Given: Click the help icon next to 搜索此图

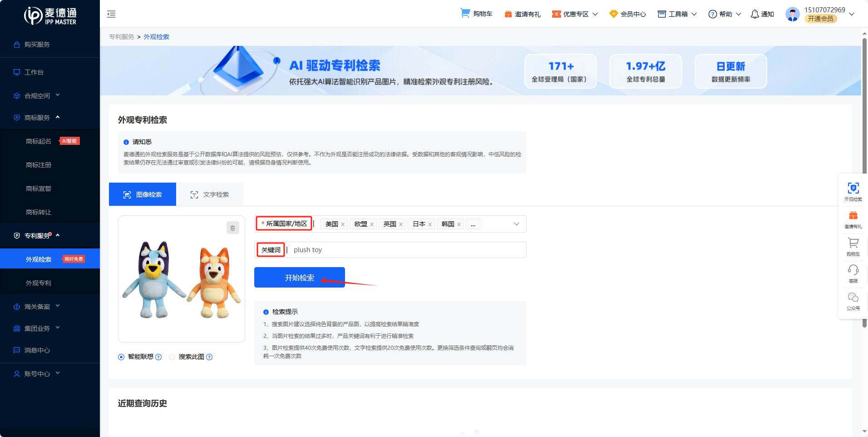Looking at the screenshot, I should point(209,357).
